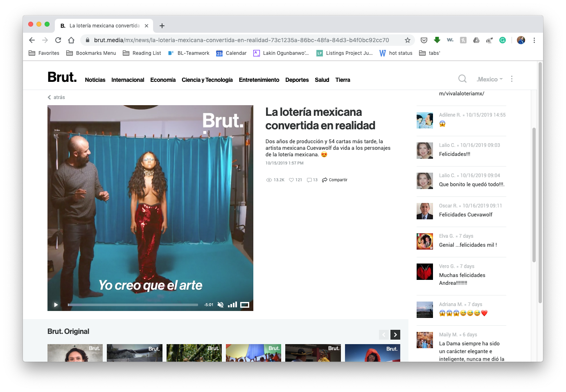Screen dimensions: 566x392
Task: Open the Chrome profile avatar
Action: [521, 40]
